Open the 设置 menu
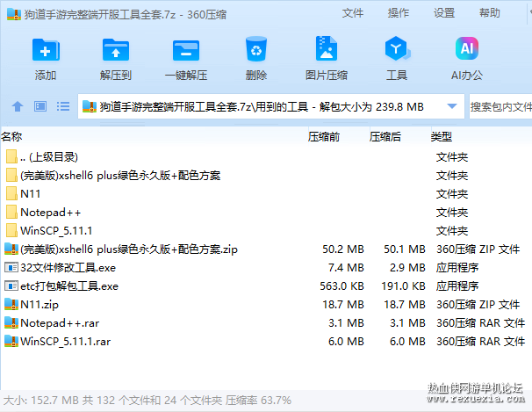The width and height of the screenshot is (532, 412). [444, 13]
